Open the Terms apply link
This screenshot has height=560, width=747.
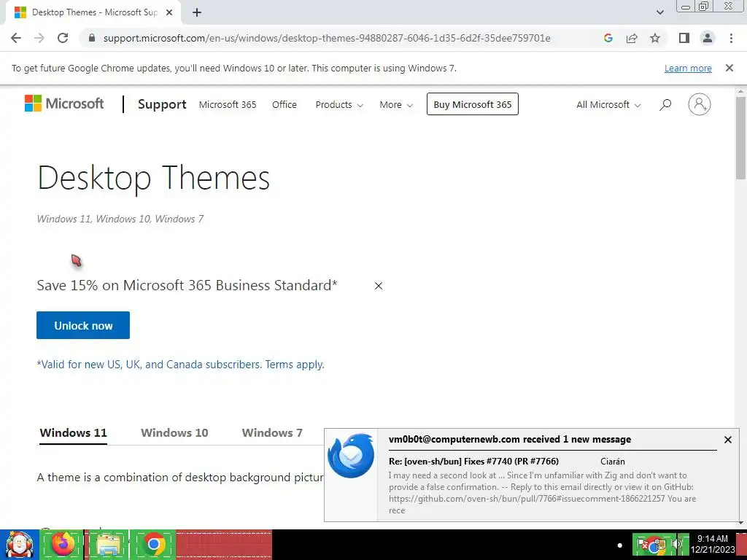pyautogui.click(x=295, y=365)
